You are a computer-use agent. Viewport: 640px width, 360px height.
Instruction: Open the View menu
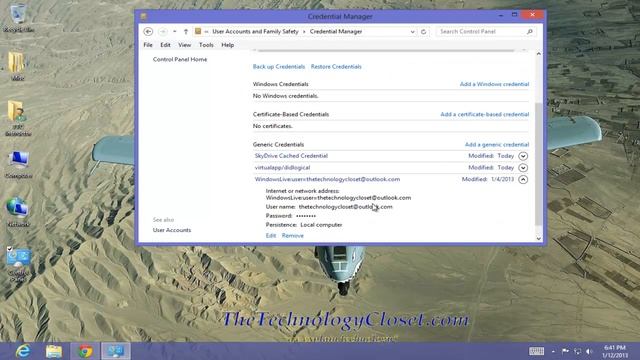click(x=184, y=45)
